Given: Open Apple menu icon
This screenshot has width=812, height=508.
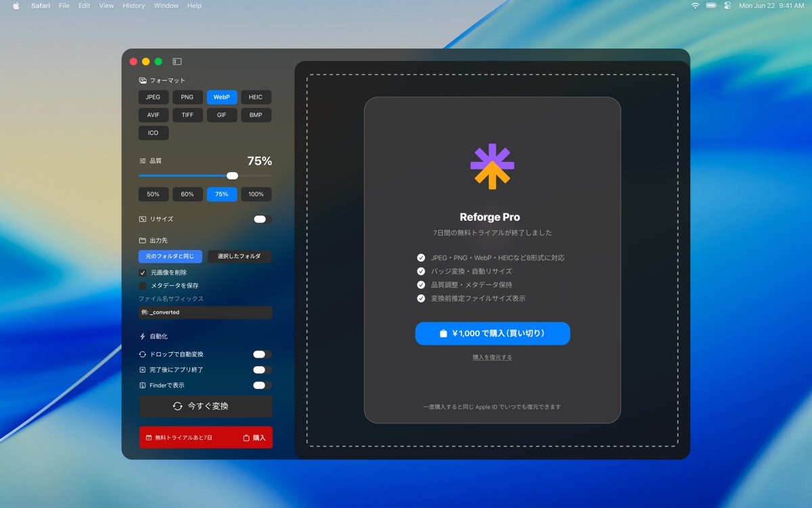Looking at the screenshot, I should 16,5.
